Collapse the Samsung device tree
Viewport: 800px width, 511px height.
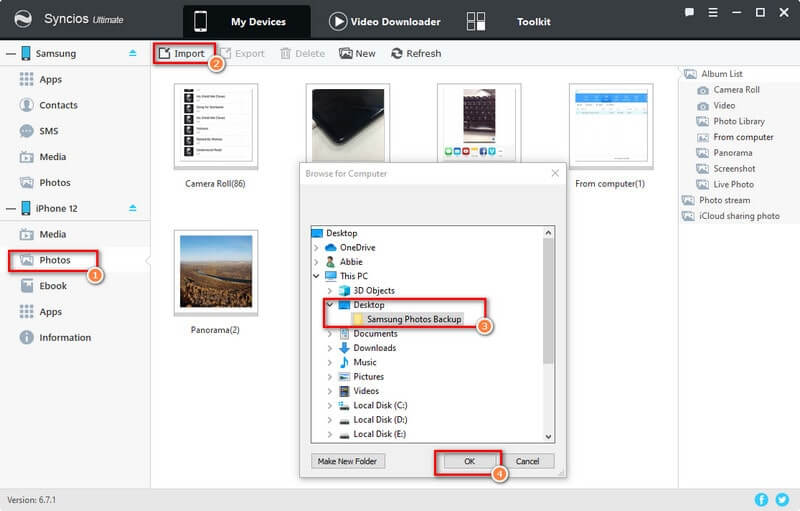coord(11,54)
